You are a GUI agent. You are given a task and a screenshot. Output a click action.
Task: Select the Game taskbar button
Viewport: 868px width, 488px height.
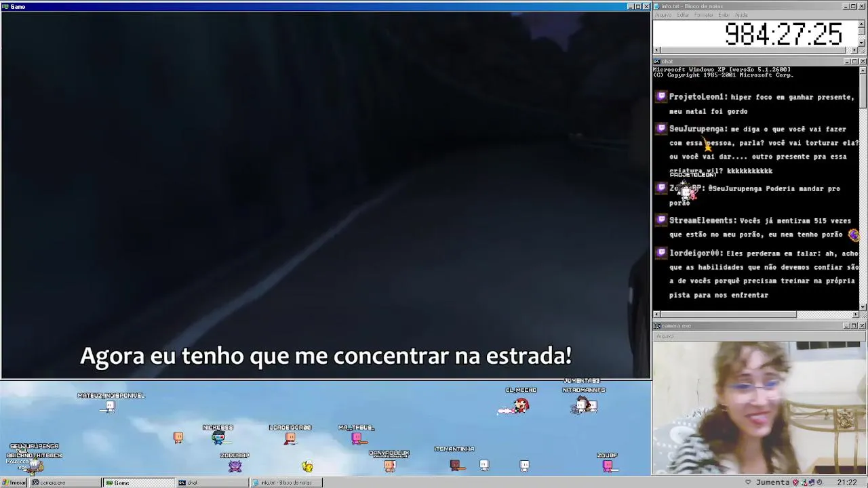(138, 483)
